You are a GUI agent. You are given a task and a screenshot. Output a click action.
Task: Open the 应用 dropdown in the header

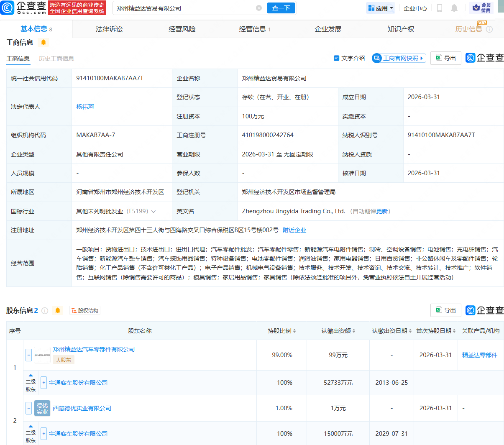tap(380, 8)
